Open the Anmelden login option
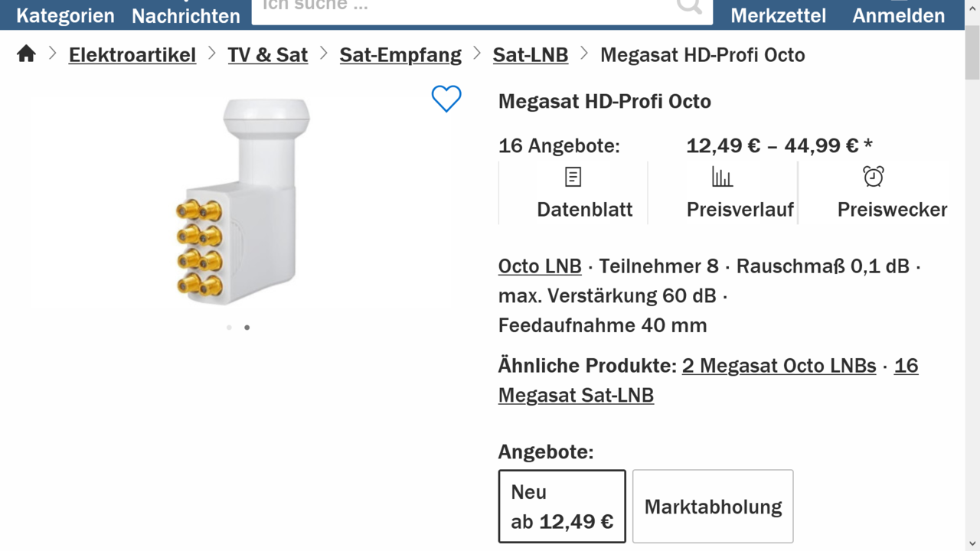Viewport: 980px width, 551px height. click(x=897, y=15)
